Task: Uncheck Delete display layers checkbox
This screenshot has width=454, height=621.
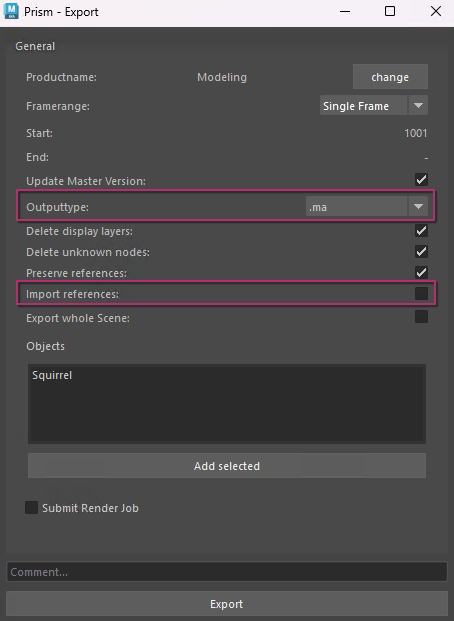Action: click(x=421, y=230)
